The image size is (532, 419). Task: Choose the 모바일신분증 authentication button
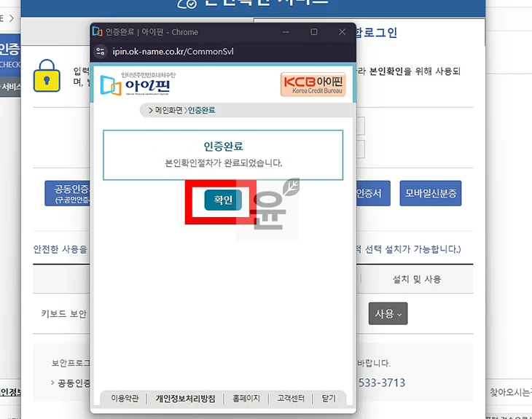[430, 193]
